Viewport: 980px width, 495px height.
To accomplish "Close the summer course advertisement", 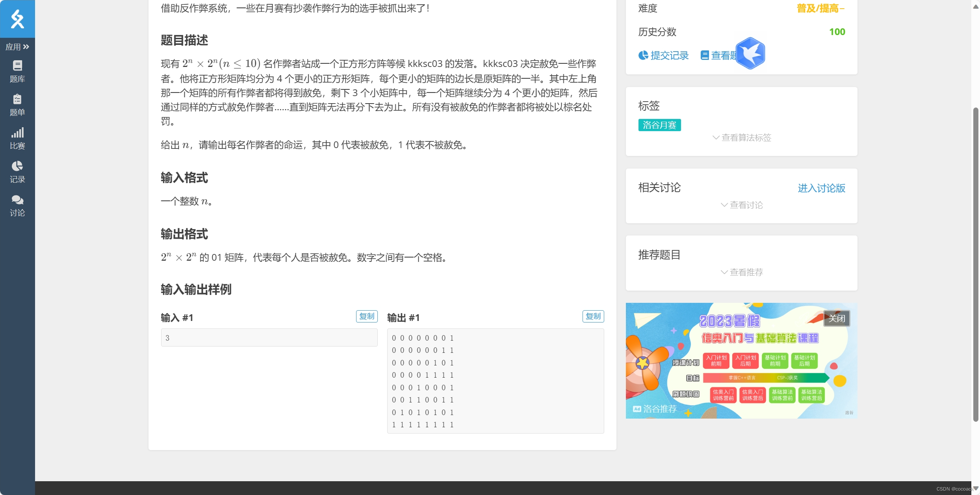I will [837, 318].
